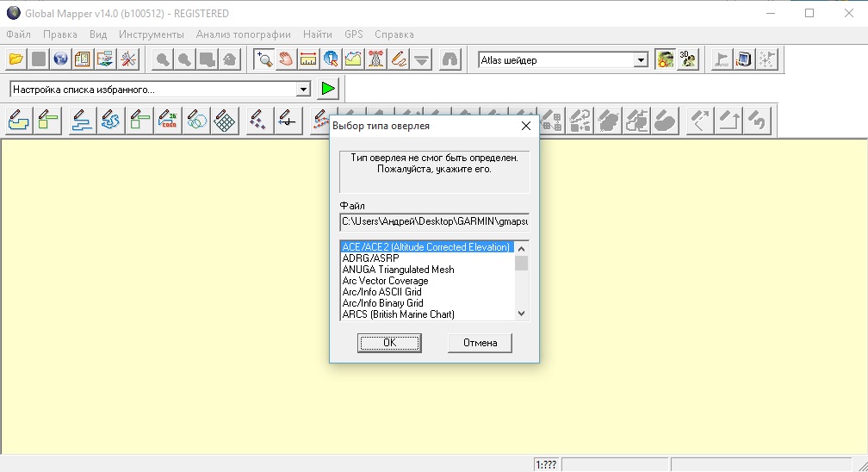Viewport: 868px width, 472px height.
Task: Open the Найти menu
Action: 317,34
